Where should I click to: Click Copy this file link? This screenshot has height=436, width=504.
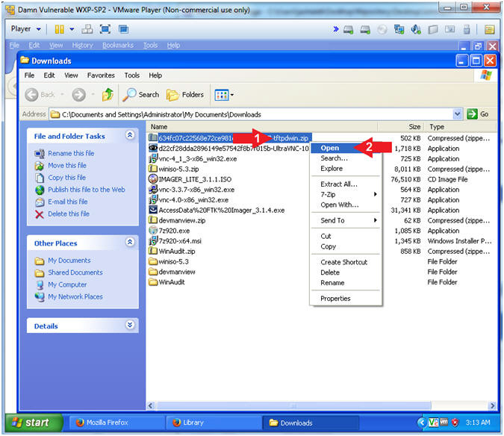pos(67,178)
